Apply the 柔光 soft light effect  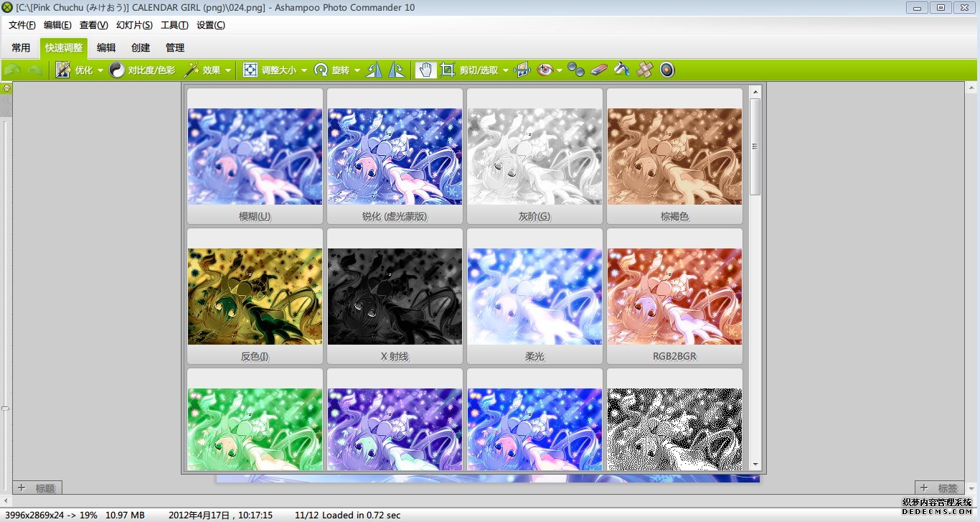(x=534, y=297)
